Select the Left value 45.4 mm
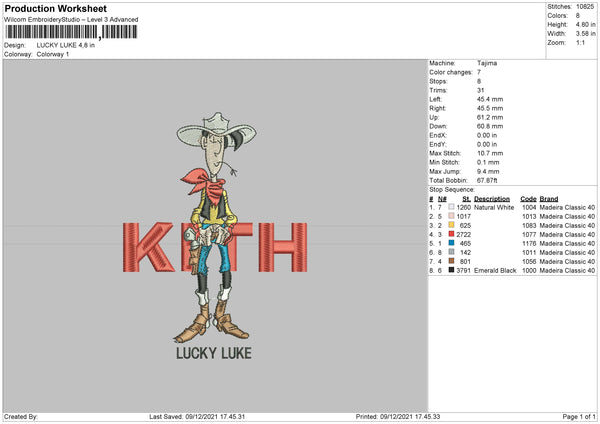Viewport: 600px width, 424px height. [x=490, y=99]
